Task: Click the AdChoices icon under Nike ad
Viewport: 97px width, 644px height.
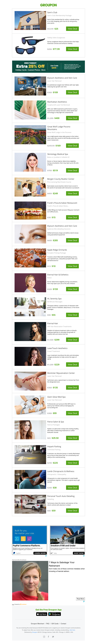Action: (x=84, y=556)
